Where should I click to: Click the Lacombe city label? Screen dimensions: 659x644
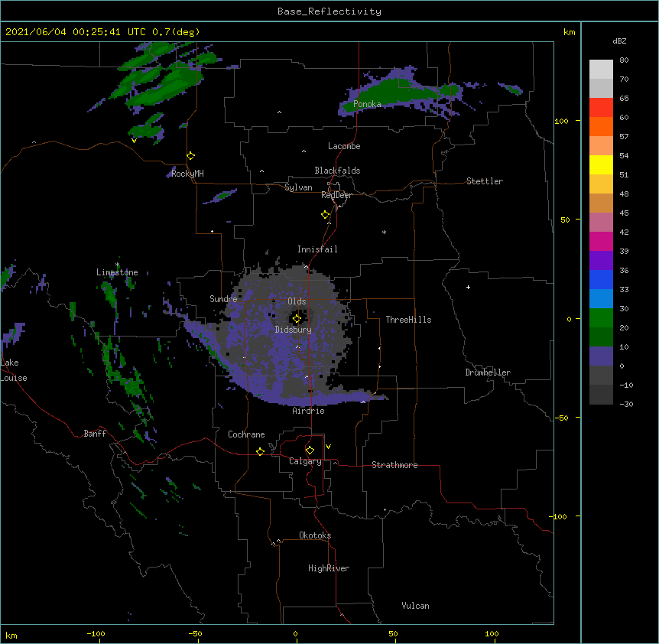point(344,146)
